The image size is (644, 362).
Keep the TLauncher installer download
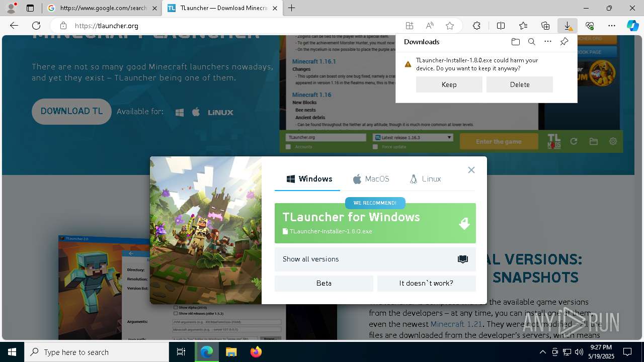449,84
